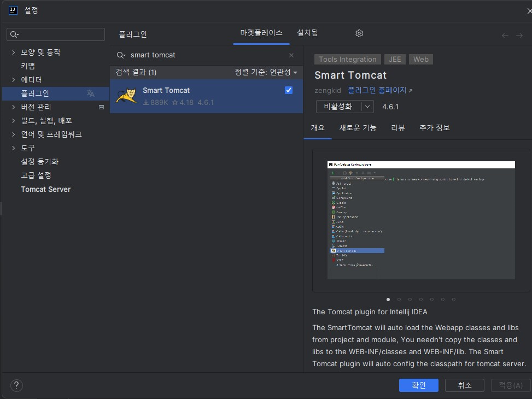Click the 확인 button

coord(419,385)
